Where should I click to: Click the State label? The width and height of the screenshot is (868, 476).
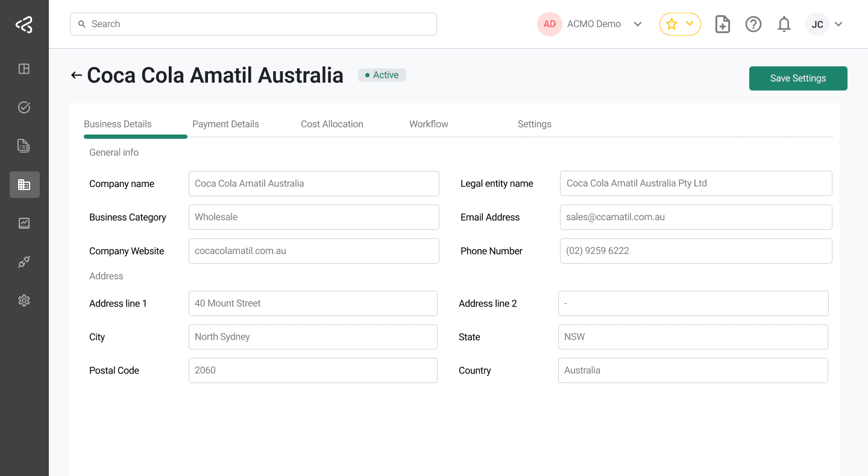[470, 337]
